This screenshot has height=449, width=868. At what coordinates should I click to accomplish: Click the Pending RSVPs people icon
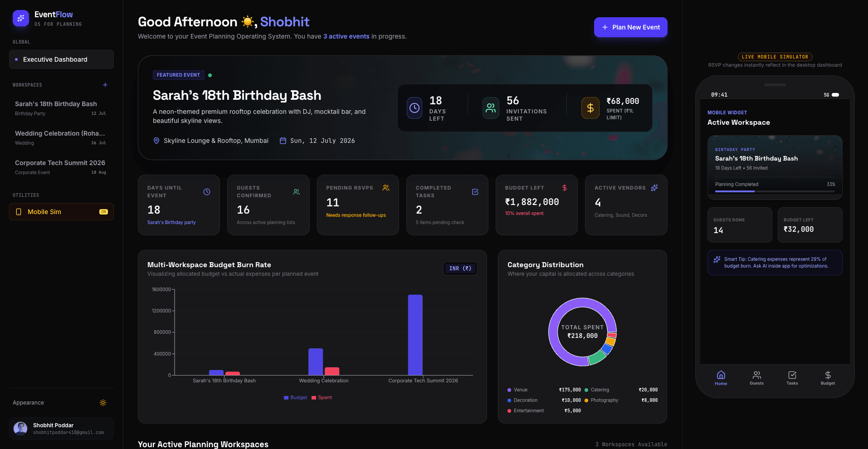[x=386, y=188]
